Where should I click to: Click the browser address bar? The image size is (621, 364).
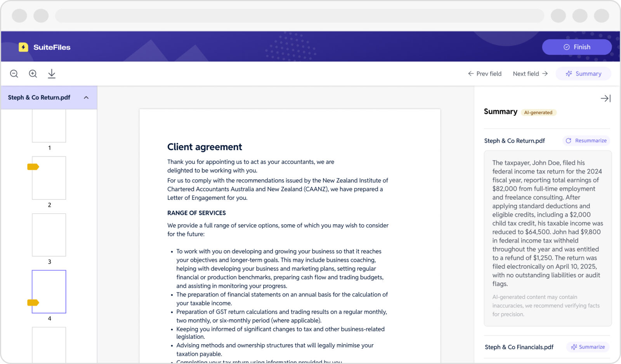pyautogui.click(x=299, y=16)
